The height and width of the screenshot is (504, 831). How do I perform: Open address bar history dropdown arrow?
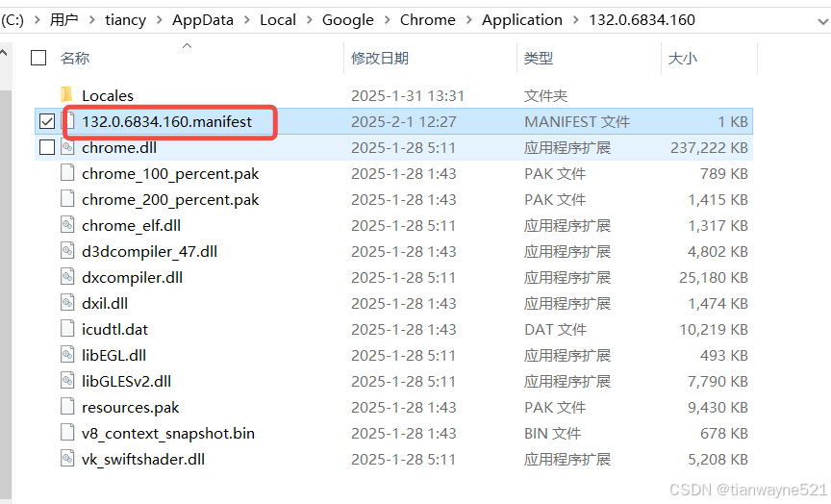tap(822, 21)
